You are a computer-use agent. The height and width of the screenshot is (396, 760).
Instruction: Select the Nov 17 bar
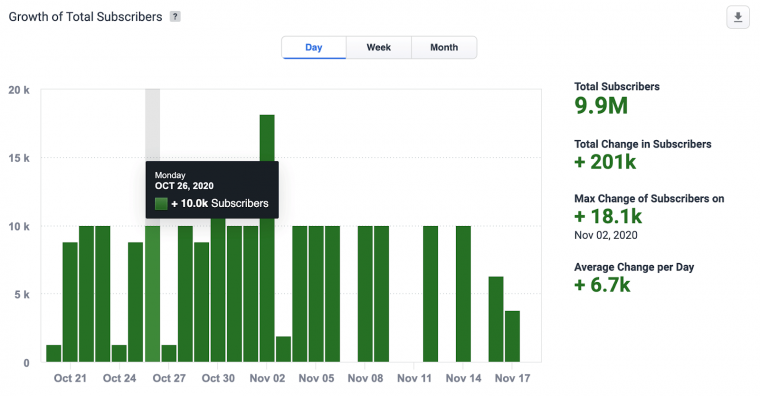(x=512, y=336)
